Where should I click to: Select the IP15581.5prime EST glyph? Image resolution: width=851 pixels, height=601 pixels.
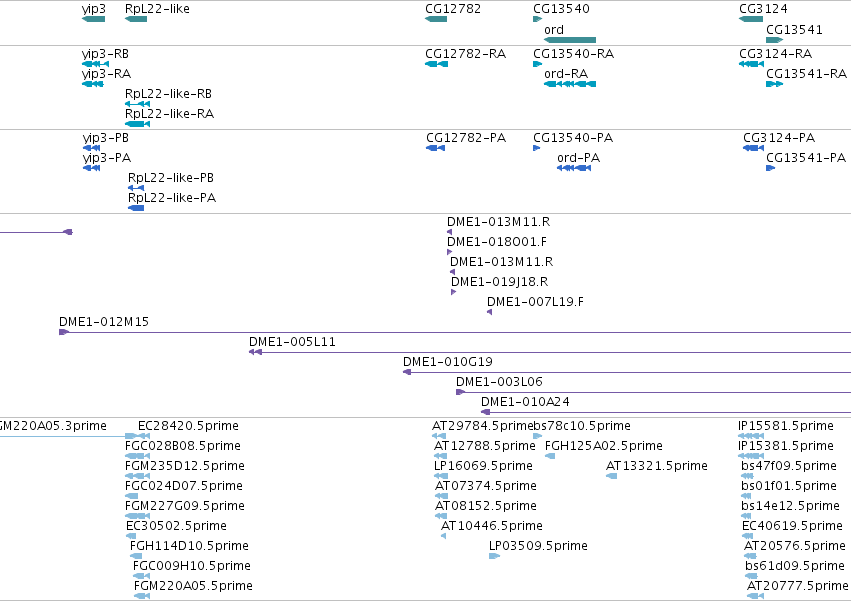[751, 435]
